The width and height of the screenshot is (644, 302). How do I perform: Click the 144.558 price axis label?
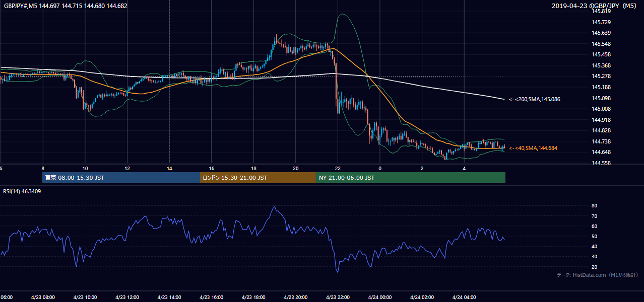pyautogui.click(x=600, y=163)
